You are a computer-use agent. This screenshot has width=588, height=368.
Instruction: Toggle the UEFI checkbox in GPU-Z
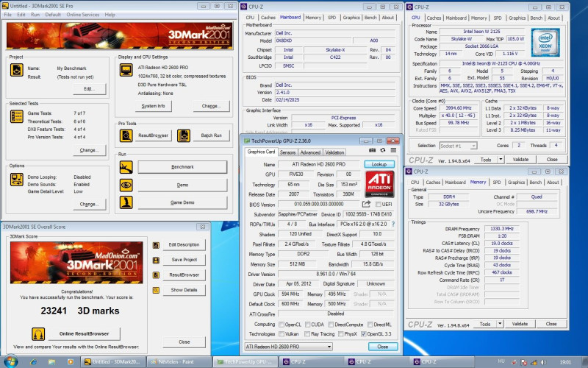tap(379, 204)
